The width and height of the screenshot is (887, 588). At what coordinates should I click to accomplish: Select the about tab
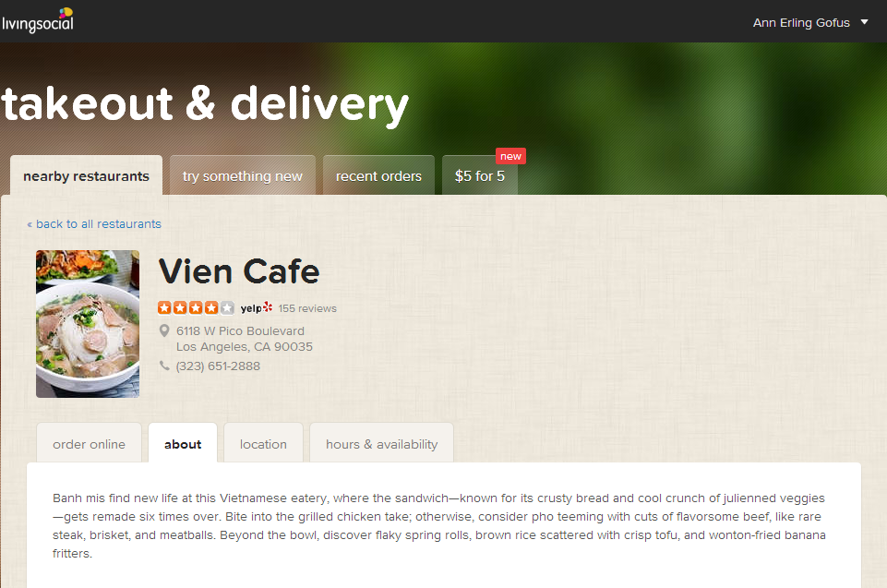(x=183, y=444)
